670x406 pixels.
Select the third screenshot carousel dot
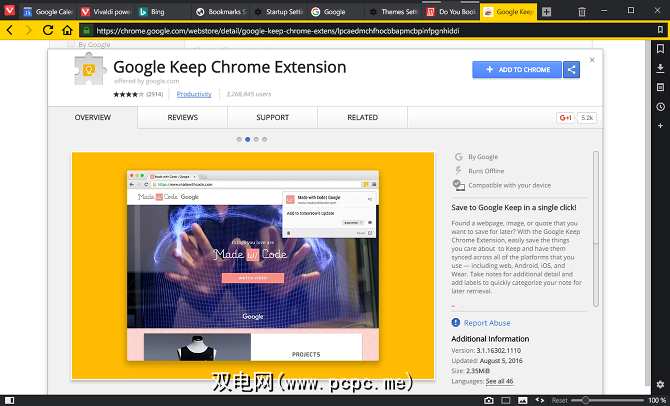point(256,139)
